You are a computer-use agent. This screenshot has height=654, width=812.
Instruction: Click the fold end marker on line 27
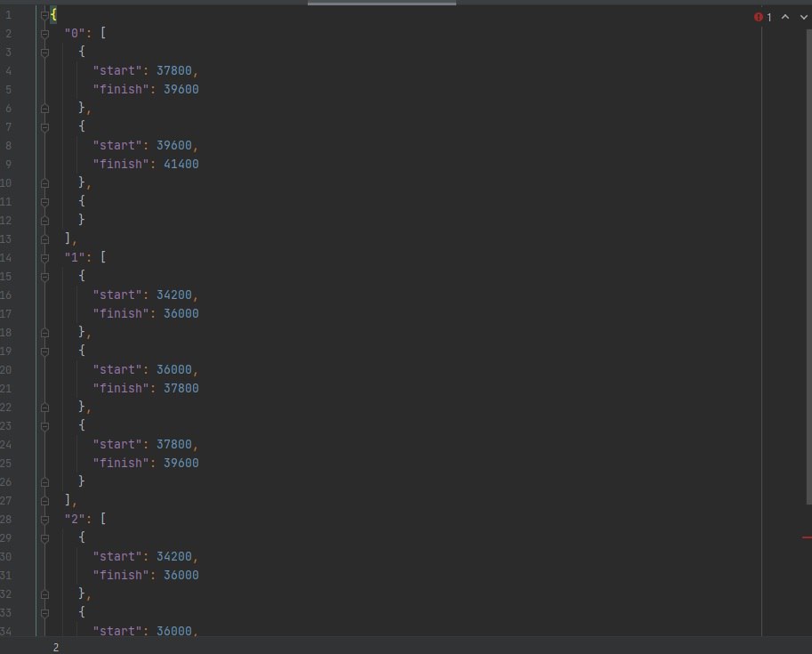point(45,501)
